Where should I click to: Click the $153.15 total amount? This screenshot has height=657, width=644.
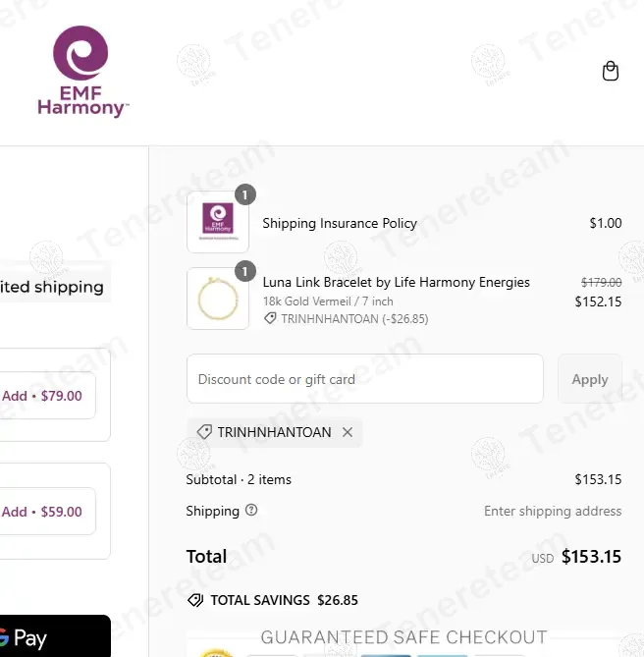tap(591, 557)
